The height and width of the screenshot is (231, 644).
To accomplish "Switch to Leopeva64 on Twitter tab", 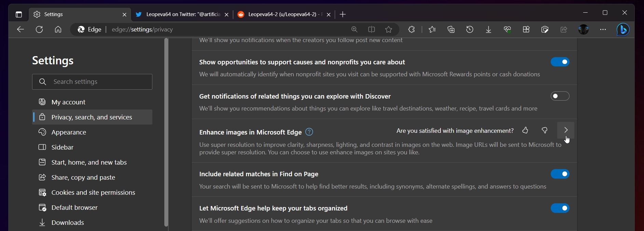I will click(x=182, y=14).
